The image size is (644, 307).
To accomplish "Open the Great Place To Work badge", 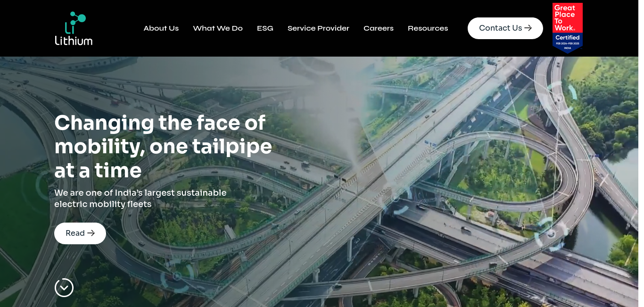I will [x=568, y=28].
